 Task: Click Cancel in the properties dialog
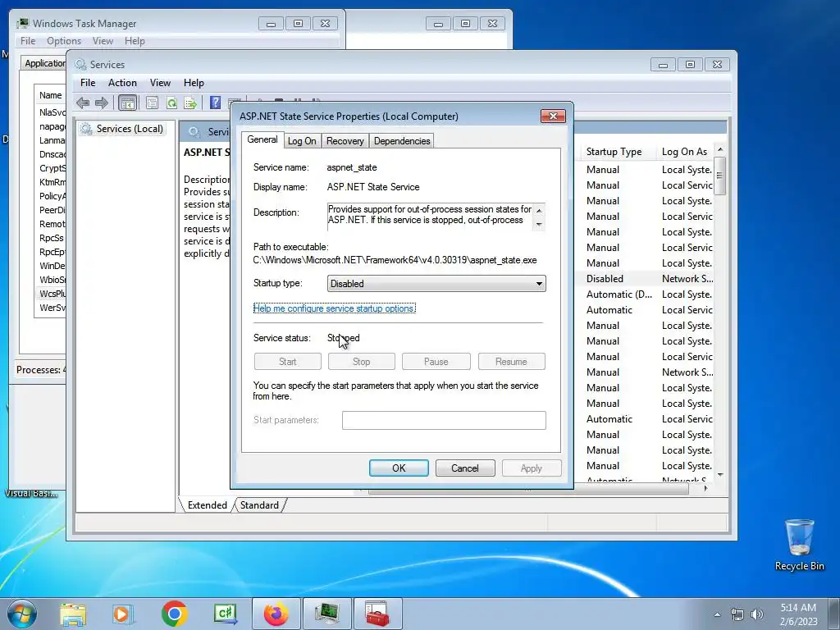point(465,468)
